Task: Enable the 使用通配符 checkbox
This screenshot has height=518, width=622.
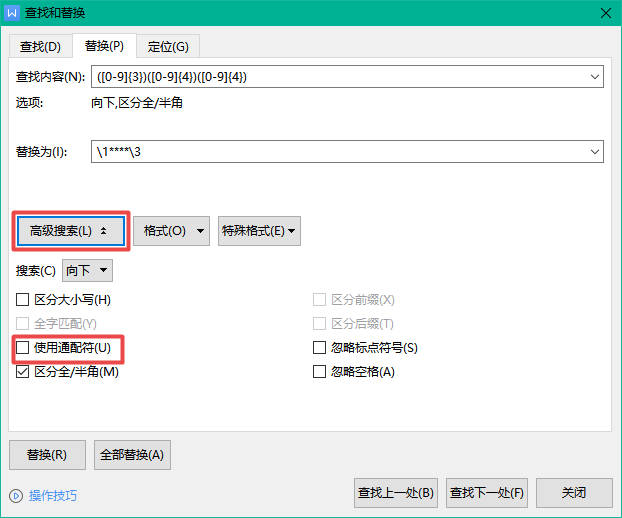Action: click(23, 348)
